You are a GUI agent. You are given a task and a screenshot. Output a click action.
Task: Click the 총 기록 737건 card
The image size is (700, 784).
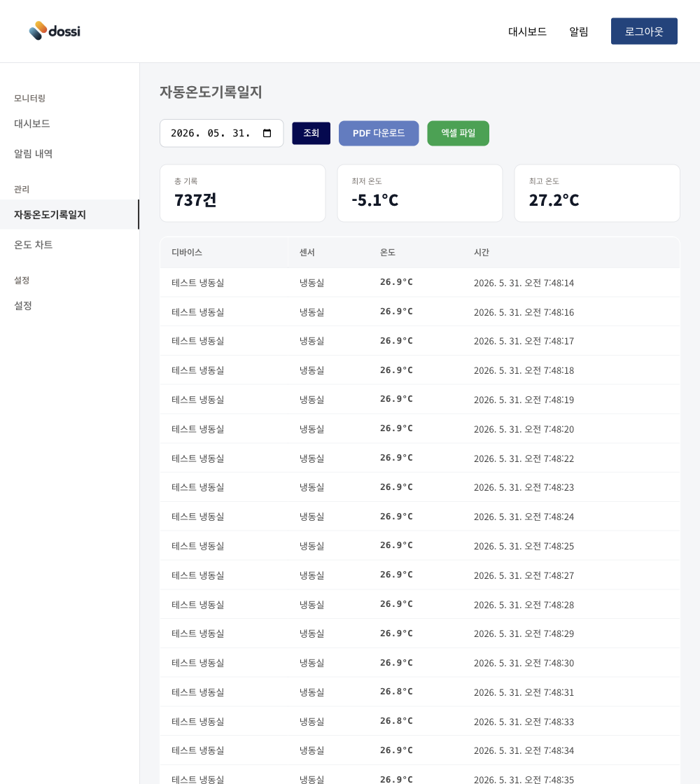(242, 193)
